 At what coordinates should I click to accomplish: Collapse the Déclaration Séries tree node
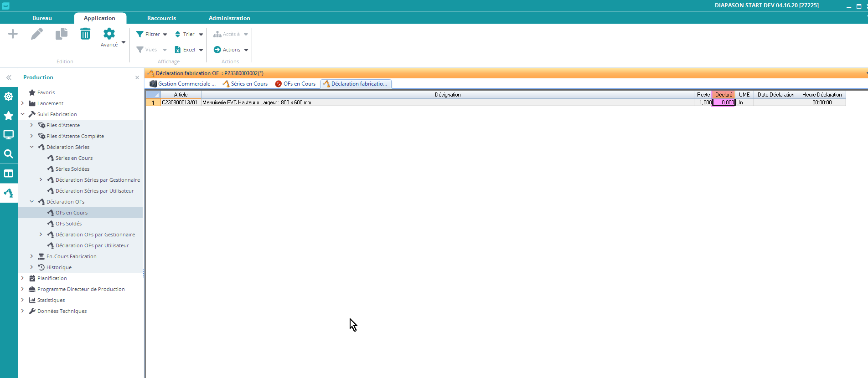coord(31,147)
